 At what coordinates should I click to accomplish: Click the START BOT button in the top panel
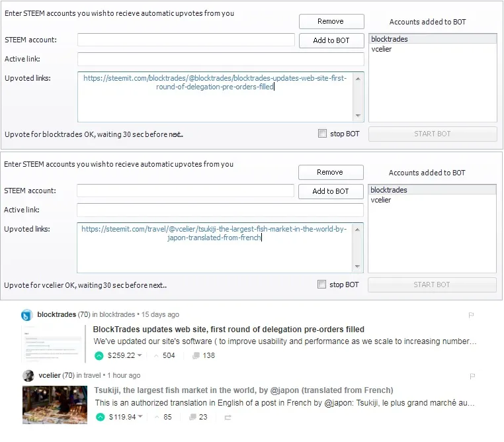433,134
